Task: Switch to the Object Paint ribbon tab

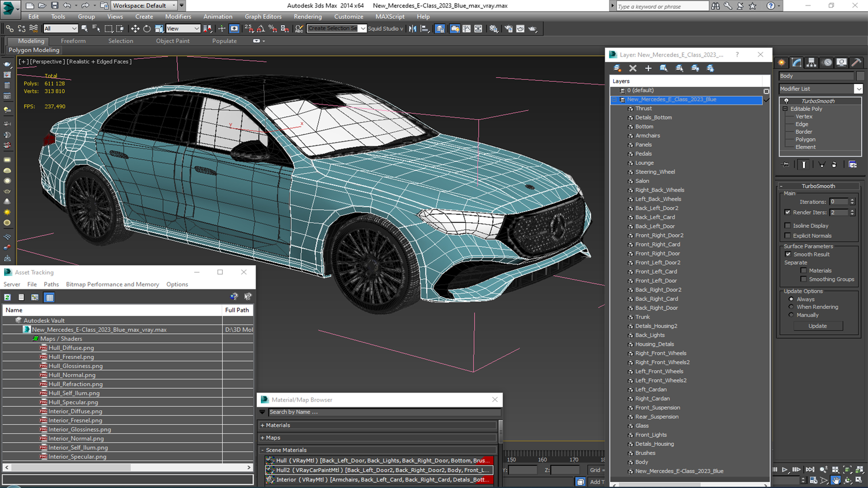Action: point(173,41)
